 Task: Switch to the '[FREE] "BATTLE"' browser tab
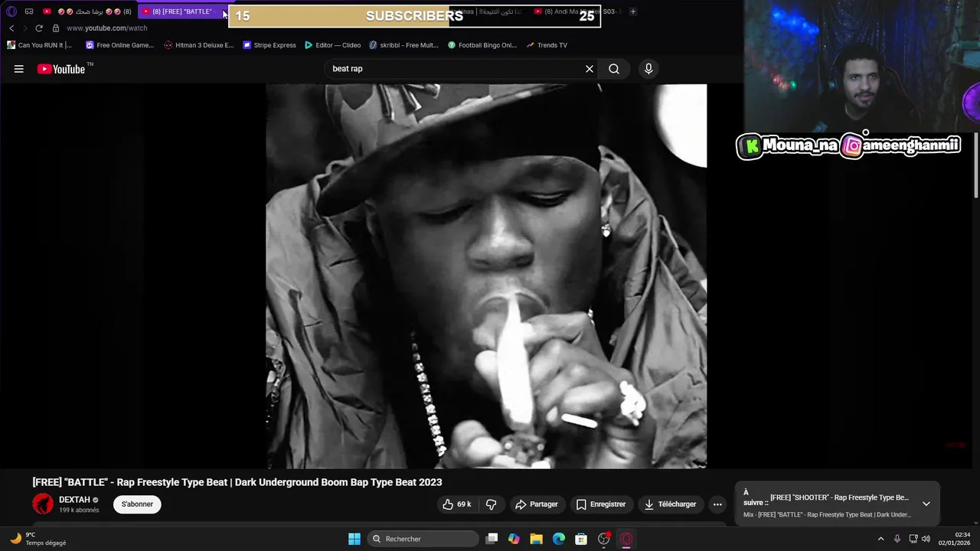coord(181,11)
